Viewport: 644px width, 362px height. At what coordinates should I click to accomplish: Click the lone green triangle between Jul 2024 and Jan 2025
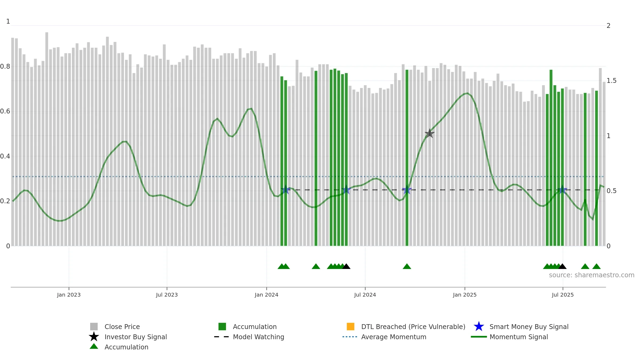point(407,266)
